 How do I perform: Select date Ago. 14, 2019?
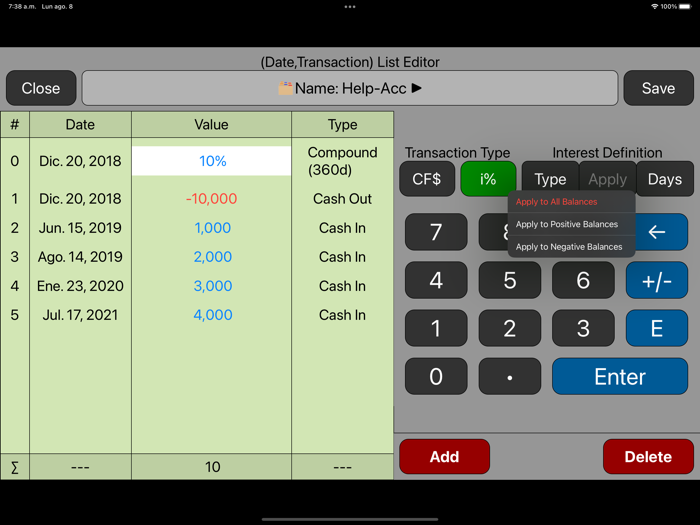(x=80, y=257)
